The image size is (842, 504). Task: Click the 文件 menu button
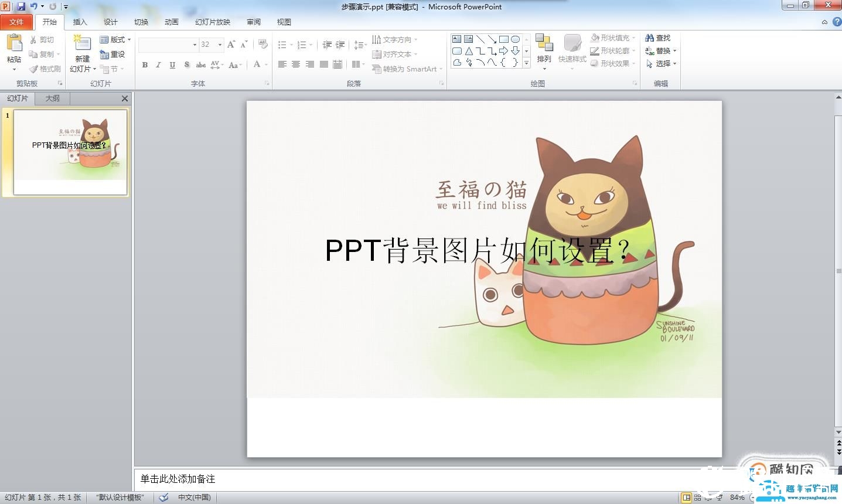pyautogui.click(x=17, y=22)
